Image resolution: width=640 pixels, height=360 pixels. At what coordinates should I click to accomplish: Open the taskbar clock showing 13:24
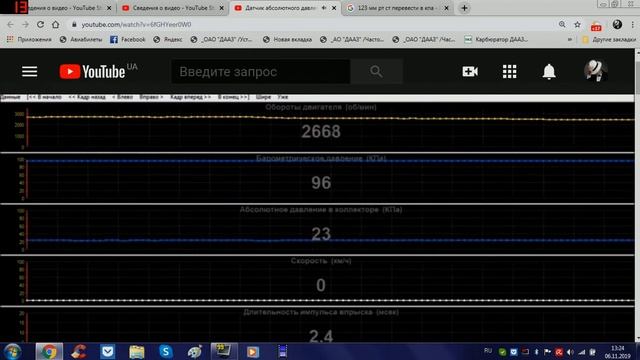tap(618, 352)
